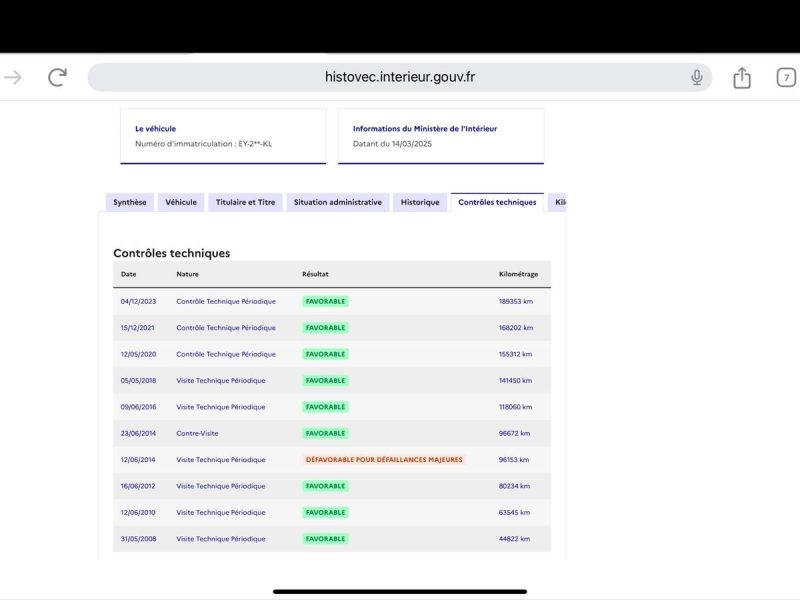Tap the Safari reload page icon

pos(58,77)
